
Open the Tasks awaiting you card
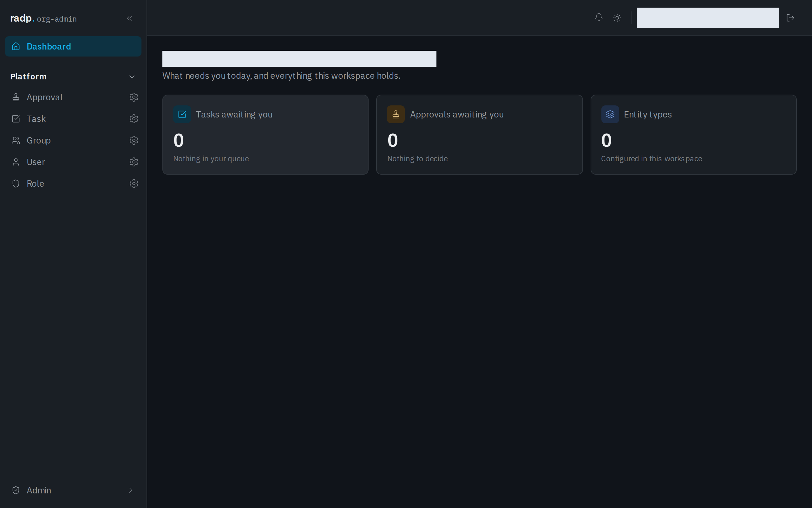pos(265,134)
